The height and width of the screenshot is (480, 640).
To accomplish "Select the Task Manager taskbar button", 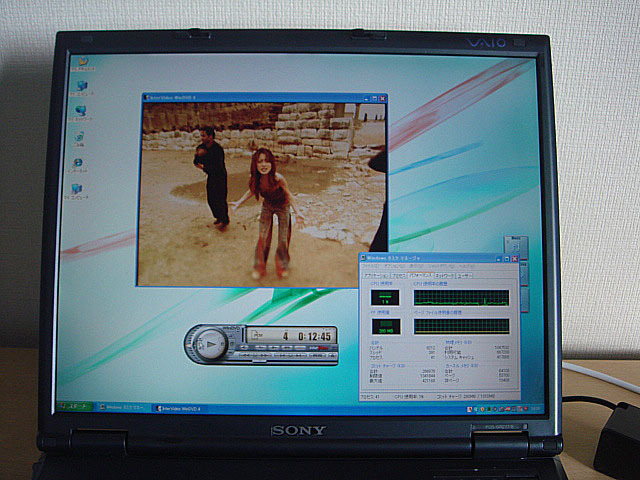I will (126, 408).
